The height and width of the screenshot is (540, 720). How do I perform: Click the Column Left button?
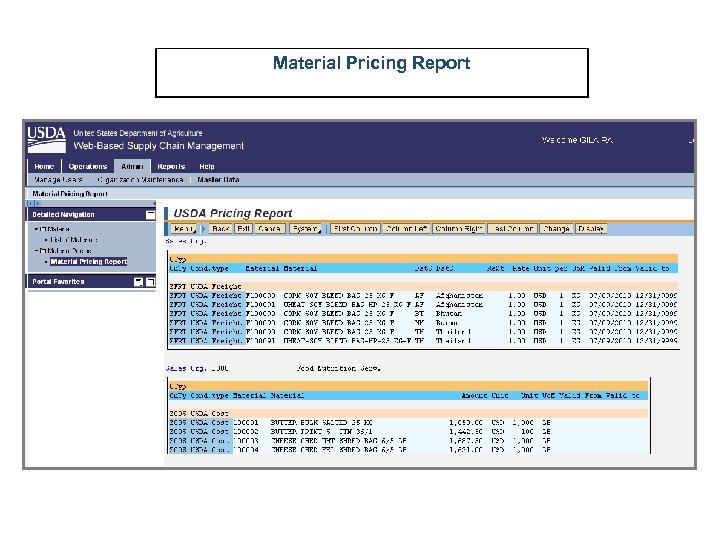407,229
